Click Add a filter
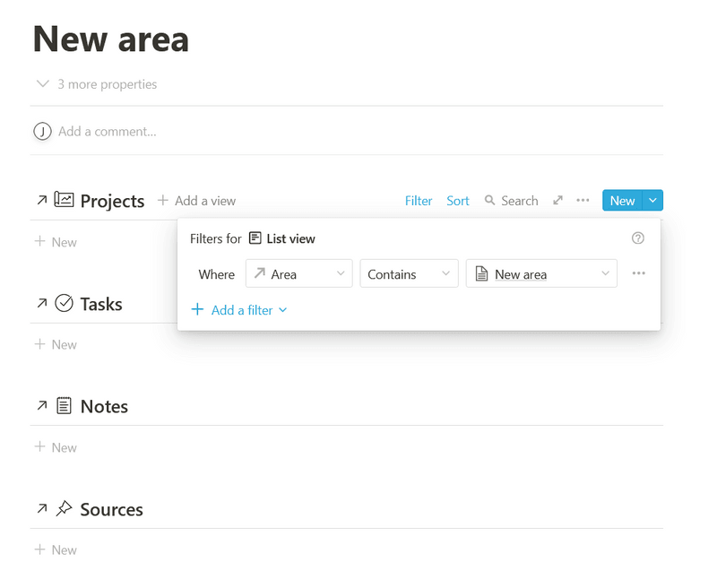 pyautogui.click(x=239, y=310)
